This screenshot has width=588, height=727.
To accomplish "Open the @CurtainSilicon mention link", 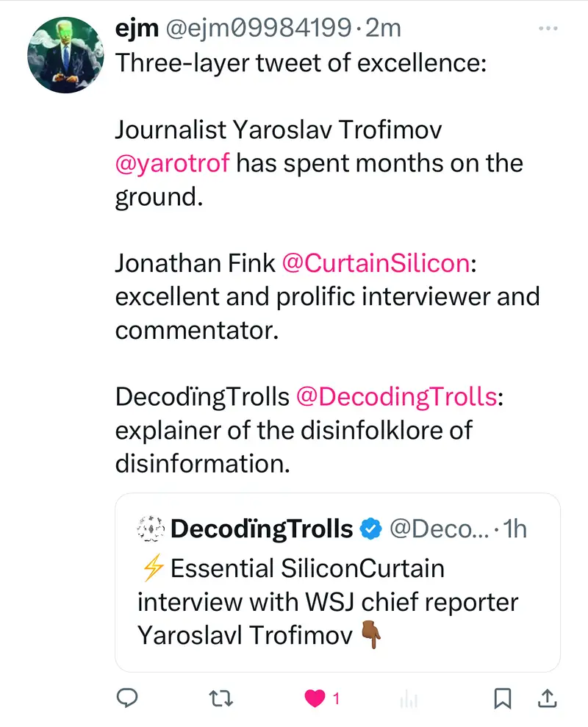I will click(x=376, y=263).
